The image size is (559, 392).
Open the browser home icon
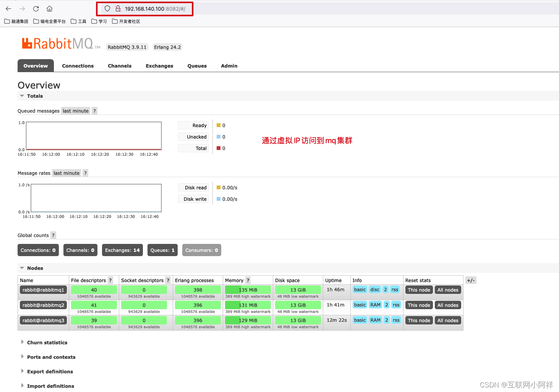tap(49, 8)
